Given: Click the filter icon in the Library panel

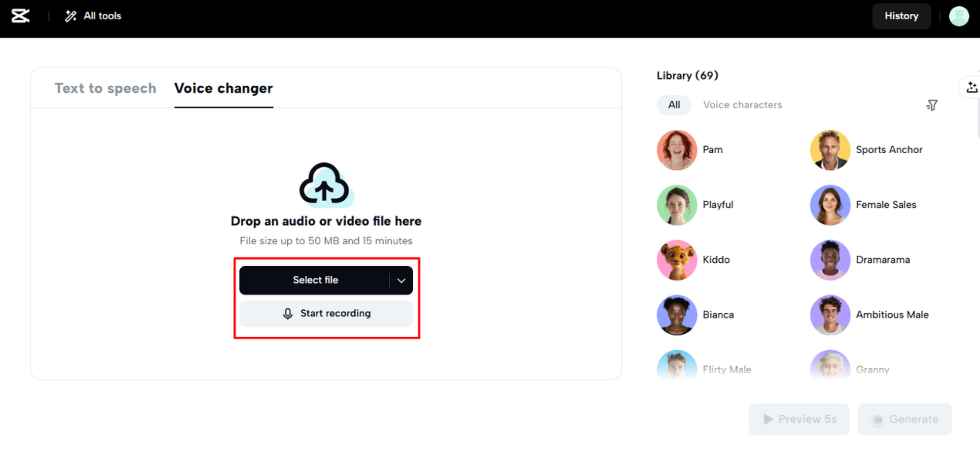Looking at the screenshot, I should click(x=932, y=105).
